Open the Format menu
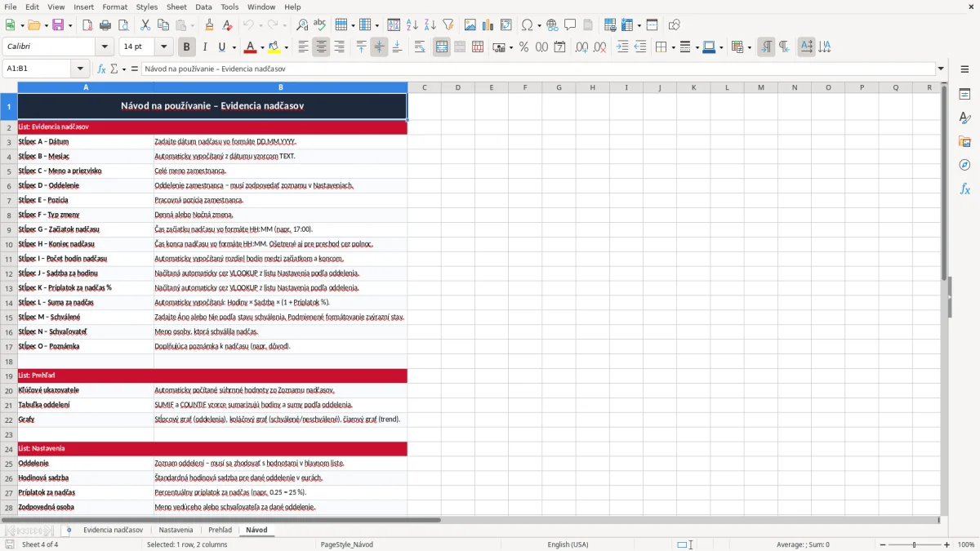 pyautogui.click(x=115, y=7)
